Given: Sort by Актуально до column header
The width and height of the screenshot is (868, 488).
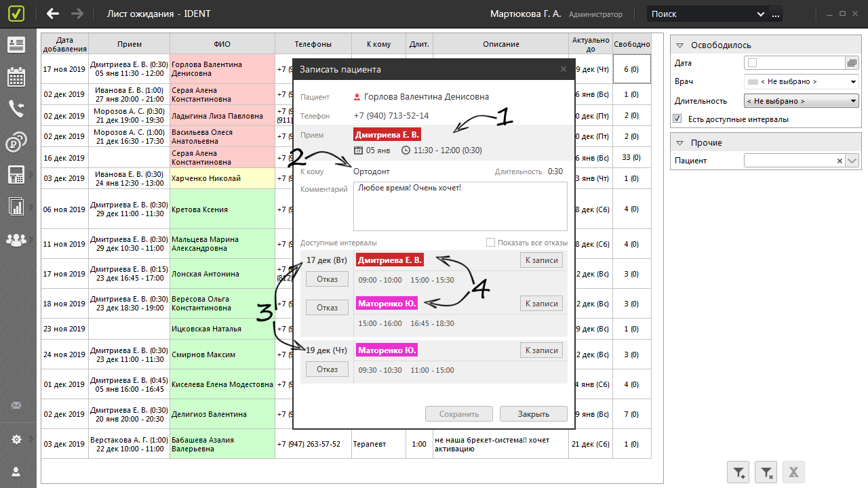Looking at the screenshot, I should [x=591, y=44].
